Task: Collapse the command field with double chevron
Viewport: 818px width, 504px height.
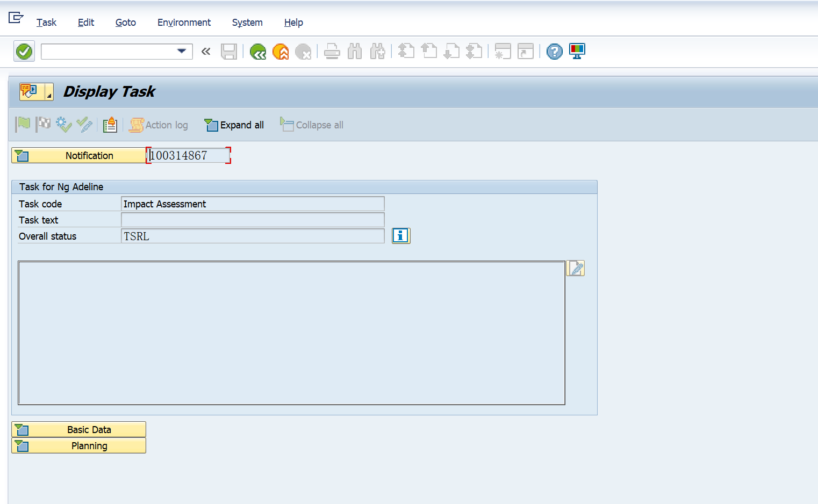Action: tap(206, 52)
